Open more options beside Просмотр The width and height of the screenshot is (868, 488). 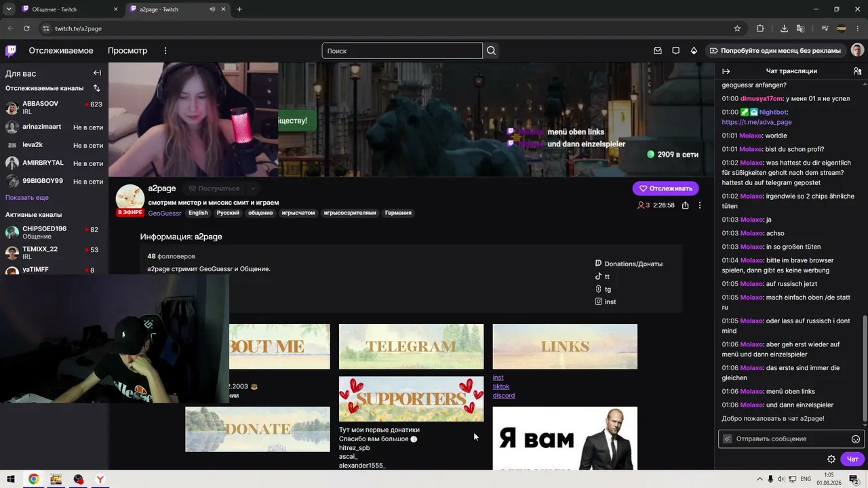165,51
